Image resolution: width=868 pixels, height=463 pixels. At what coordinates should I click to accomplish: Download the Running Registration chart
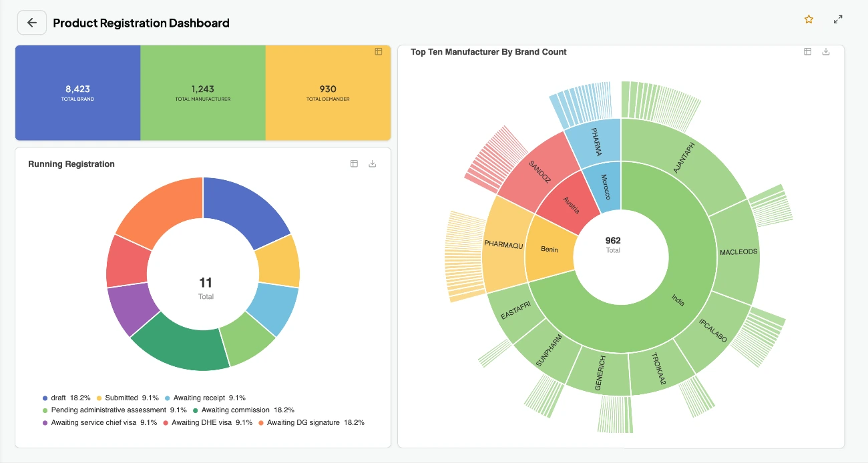point(373,163)
